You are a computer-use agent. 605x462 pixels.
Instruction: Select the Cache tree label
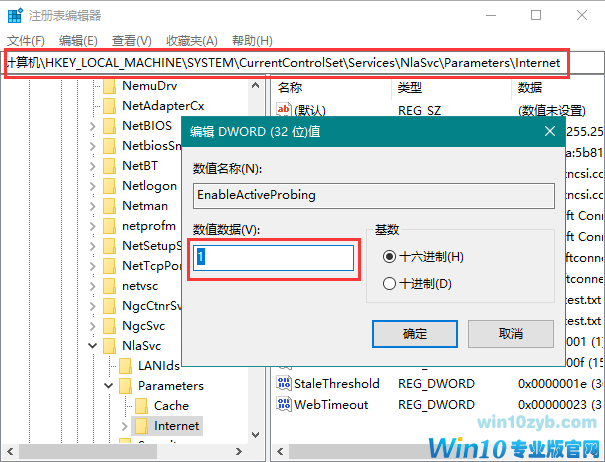[x=171, y=406]
